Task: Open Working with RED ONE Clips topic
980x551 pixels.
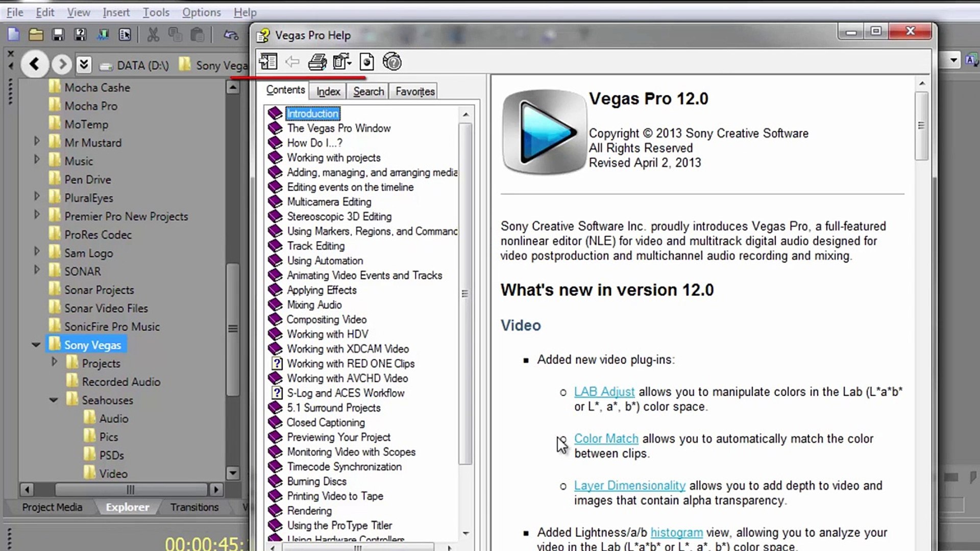Action: click(350, 364)
